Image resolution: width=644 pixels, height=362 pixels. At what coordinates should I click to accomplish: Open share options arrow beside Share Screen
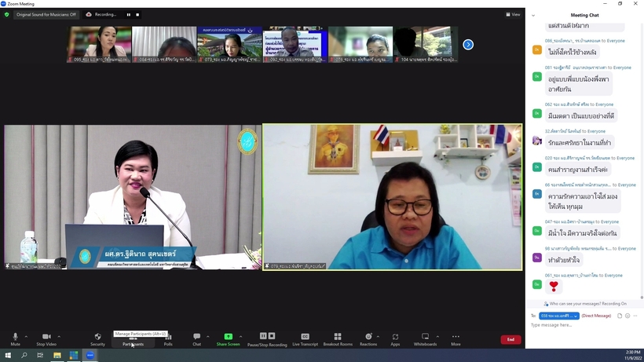pyautogui.click(x=240, y=337)
